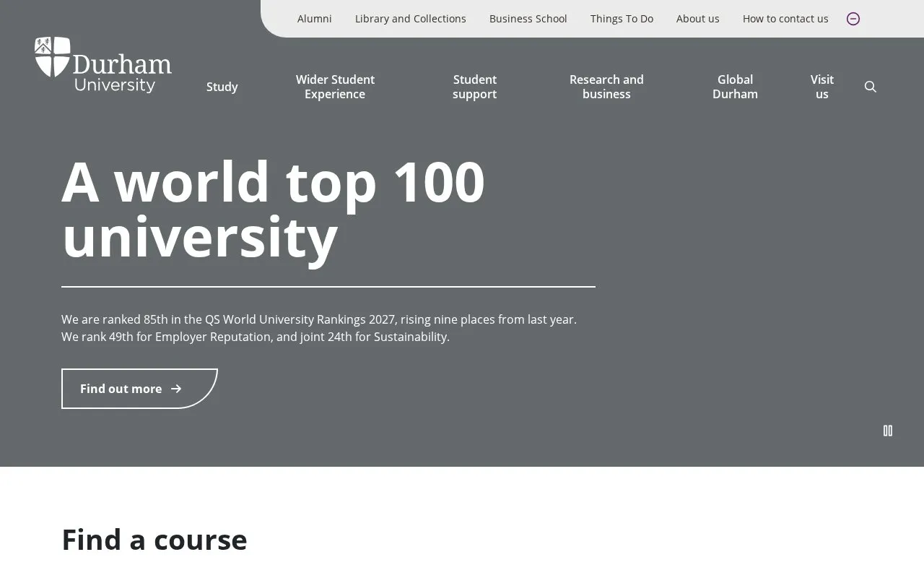Click the Durham University logo

point(103,65)
